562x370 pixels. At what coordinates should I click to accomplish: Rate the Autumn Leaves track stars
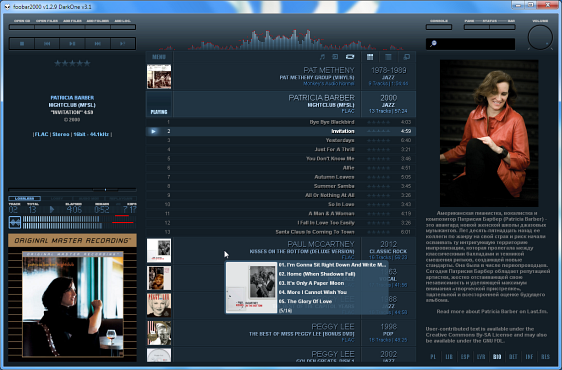(x=378, y=177)
